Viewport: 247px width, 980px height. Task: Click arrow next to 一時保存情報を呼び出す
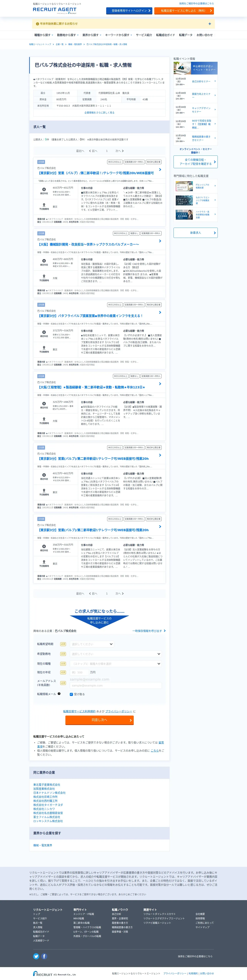(x=164, y=631)
